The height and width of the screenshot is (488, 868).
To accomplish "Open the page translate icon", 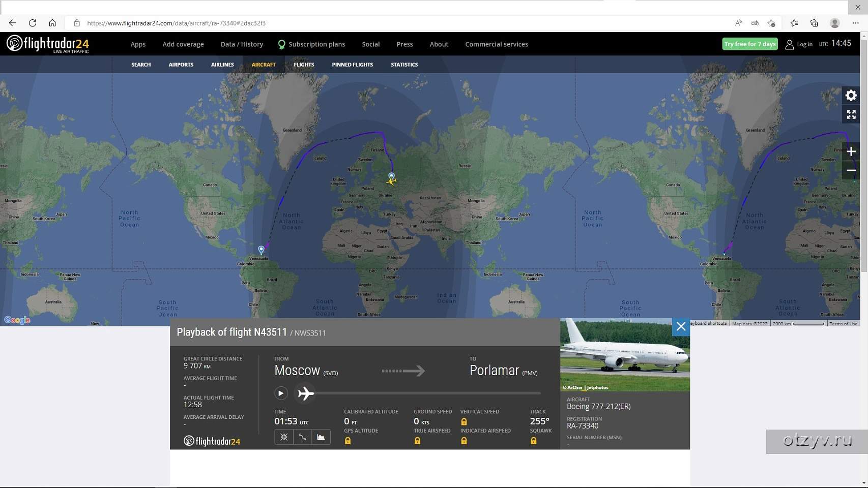I will point(755,23).
